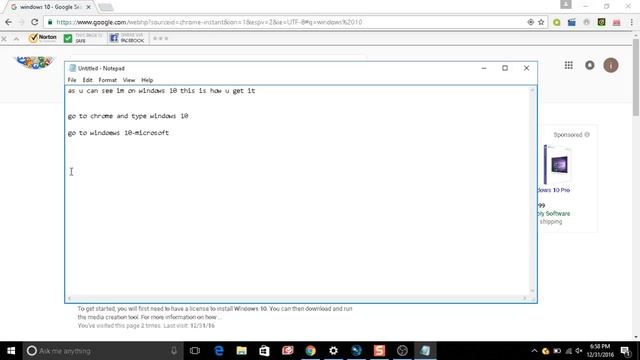
Task: Open the Norton toolbar more options dots
Action: tap(160, 38)
